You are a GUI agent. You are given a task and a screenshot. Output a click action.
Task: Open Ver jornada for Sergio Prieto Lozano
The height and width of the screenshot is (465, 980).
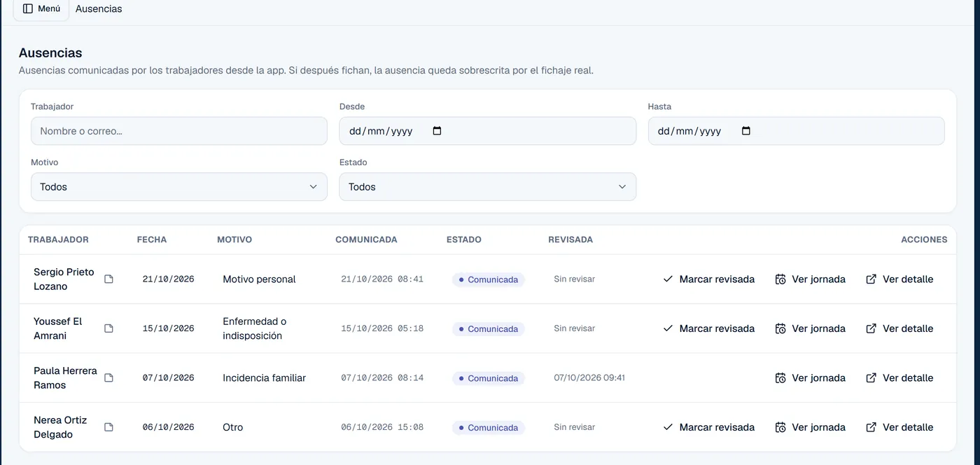(x=811, y=279)
